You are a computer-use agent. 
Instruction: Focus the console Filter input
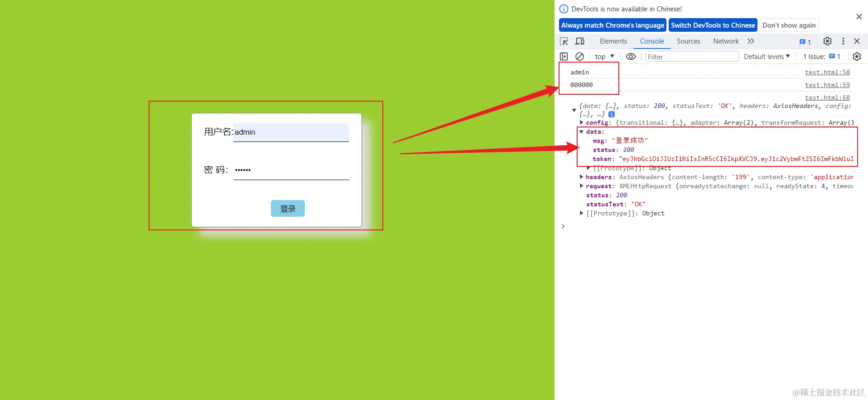coord(692,57)
